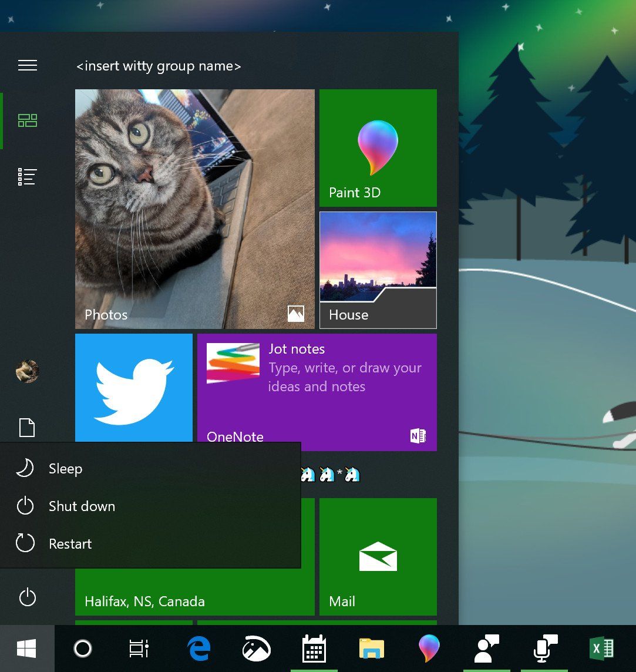Viewport: 636px width, 672px height.
Task: Choose Shut down from the power menu
Action: click(81, 506)
